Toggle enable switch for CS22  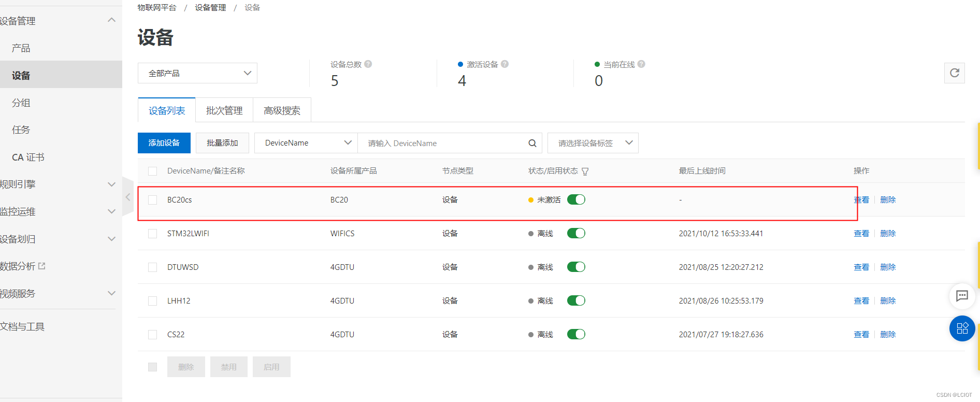576,334
